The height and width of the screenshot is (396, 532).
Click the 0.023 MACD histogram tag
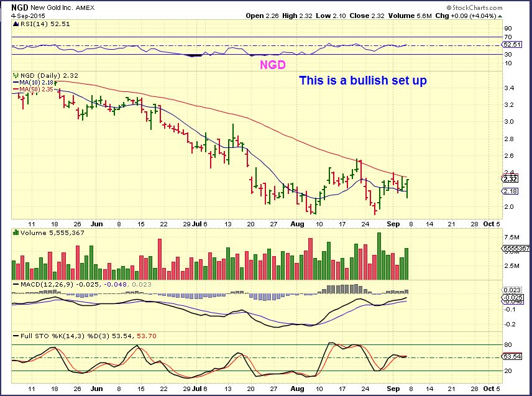tap(511, 290)
